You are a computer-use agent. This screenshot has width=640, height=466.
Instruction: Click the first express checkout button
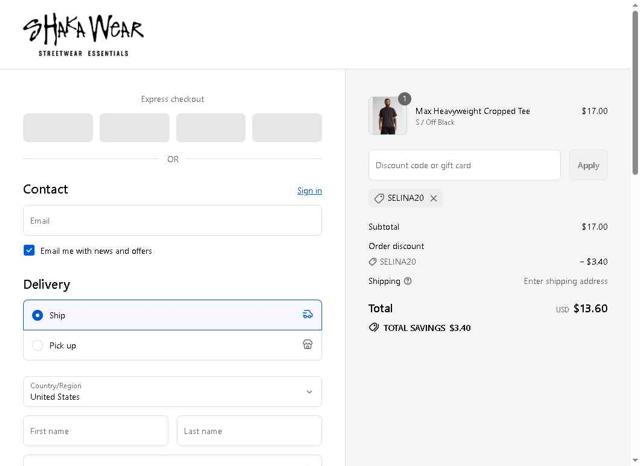(x=58, y=128)
